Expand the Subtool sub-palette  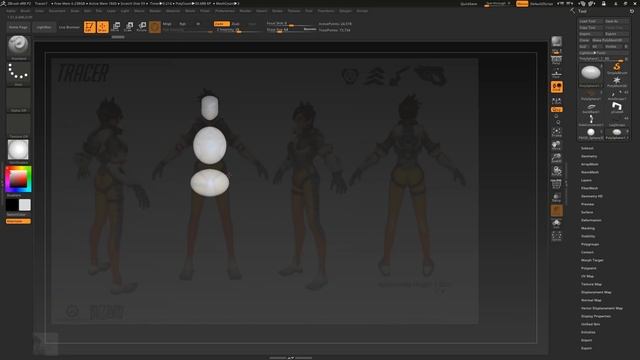[587, 148]
